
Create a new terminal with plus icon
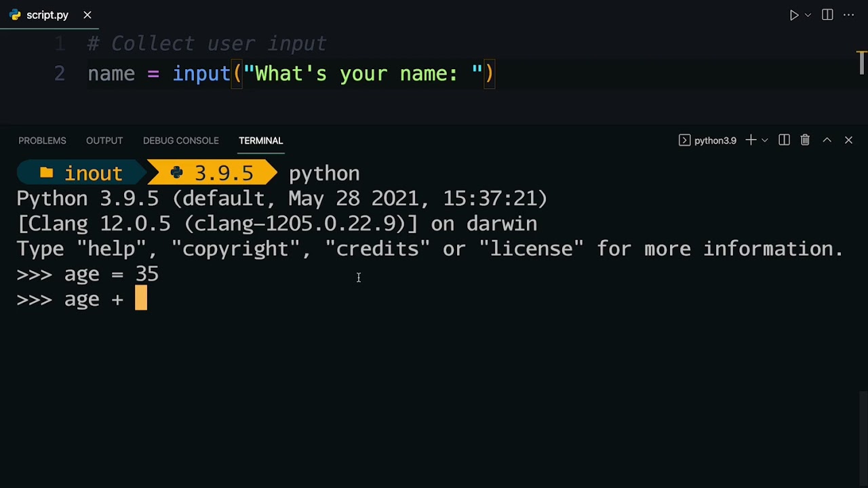pyautogui.click(x=751, y=140)
